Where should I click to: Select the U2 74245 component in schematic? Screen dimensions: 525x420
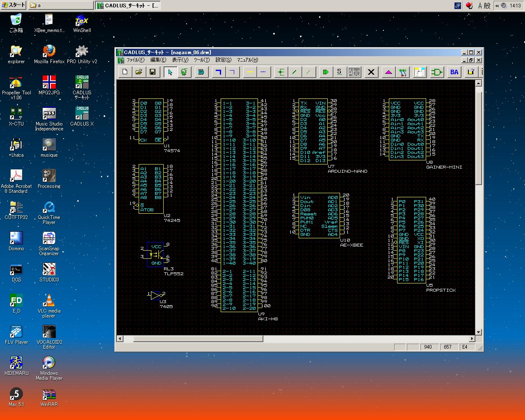[151, 189]
